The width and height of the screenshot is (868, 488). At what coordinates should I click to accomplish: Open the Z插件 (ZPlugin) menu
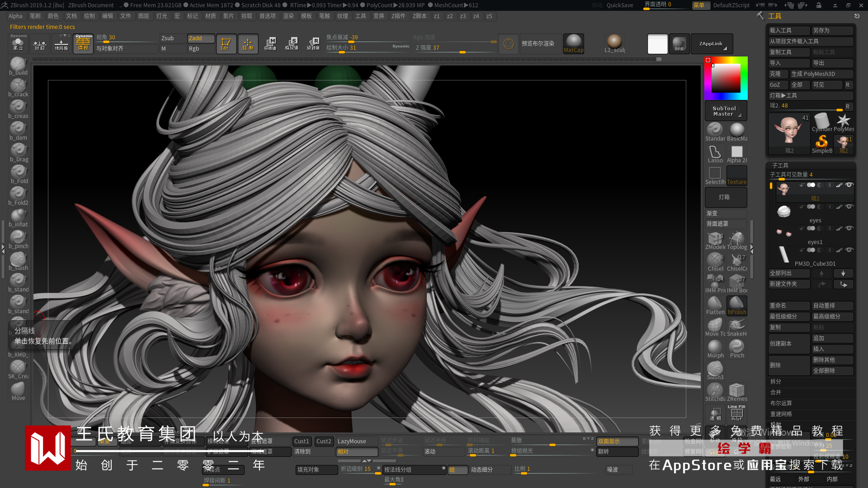[x=398, y=16]
